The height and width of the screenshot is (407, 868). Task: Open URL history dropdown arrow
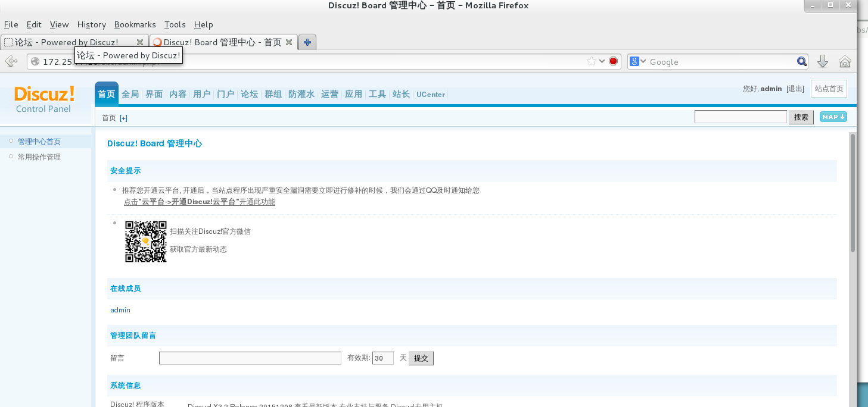[602, 61]
